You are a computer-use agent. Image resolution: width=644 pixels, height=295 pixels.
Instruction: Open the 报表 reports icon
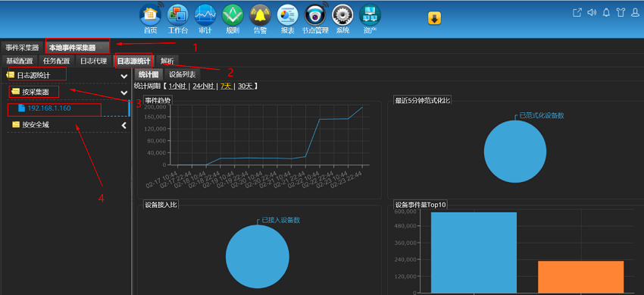click(287, 15)
